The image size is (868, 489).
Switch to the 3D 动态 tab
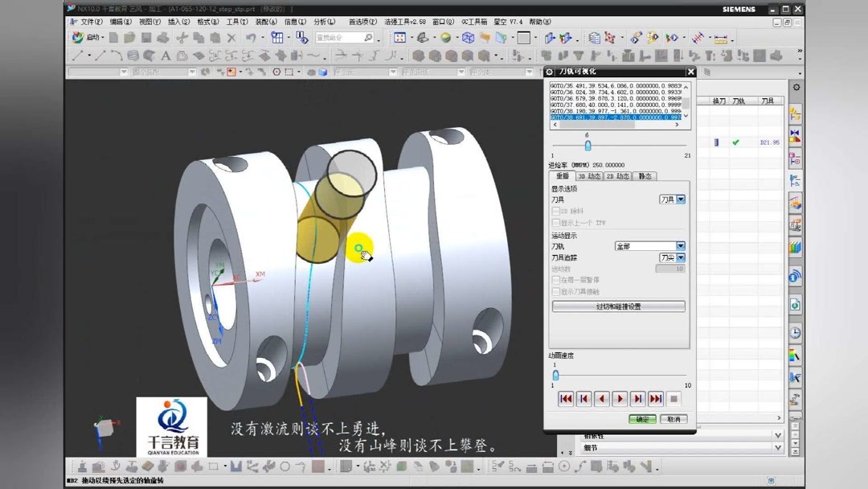pos(589,176)
